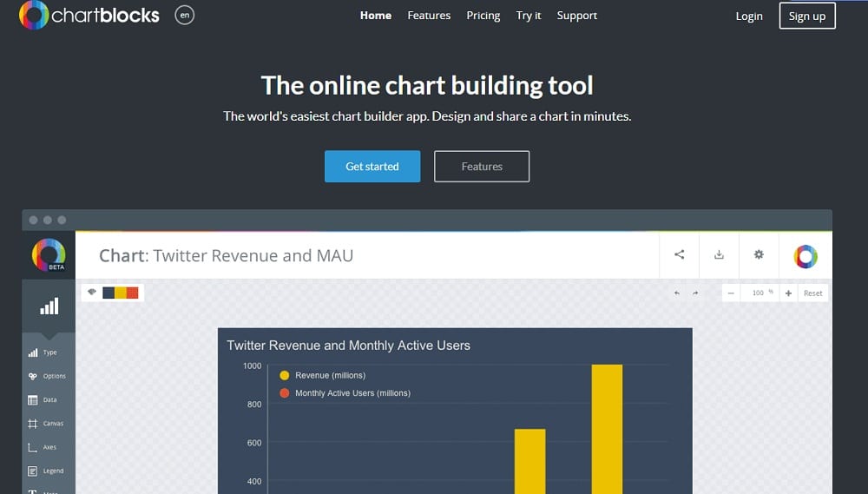The height and width of the screenshot is (494, 868).
Task: Open the Data panel in sidebar
Action: pyautogui.click(x=43, y=400)
